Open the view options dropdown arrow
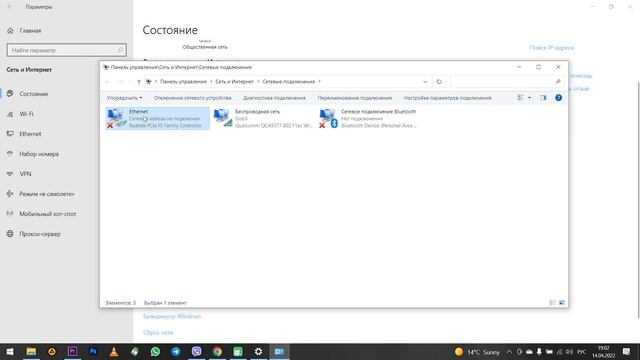The image size is (640, 360). [529, 98]
